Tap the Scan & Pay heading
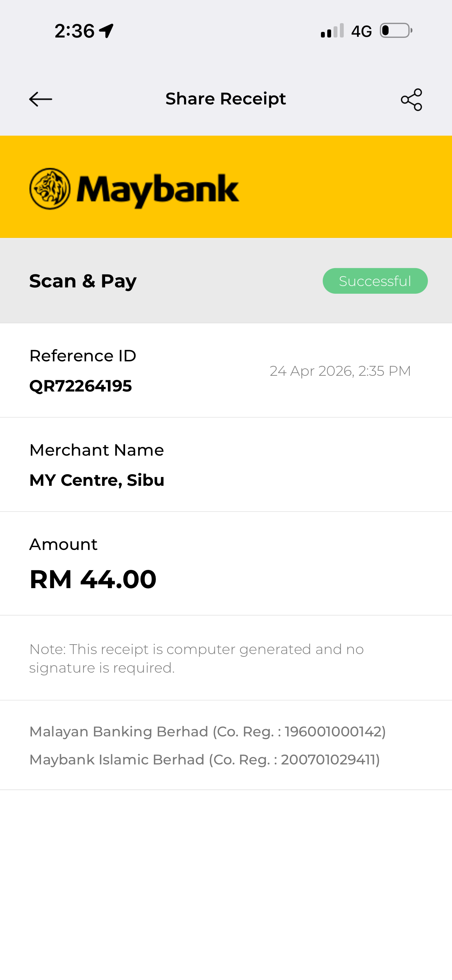This screenshot has width=452, height=980. click(83, 281)
